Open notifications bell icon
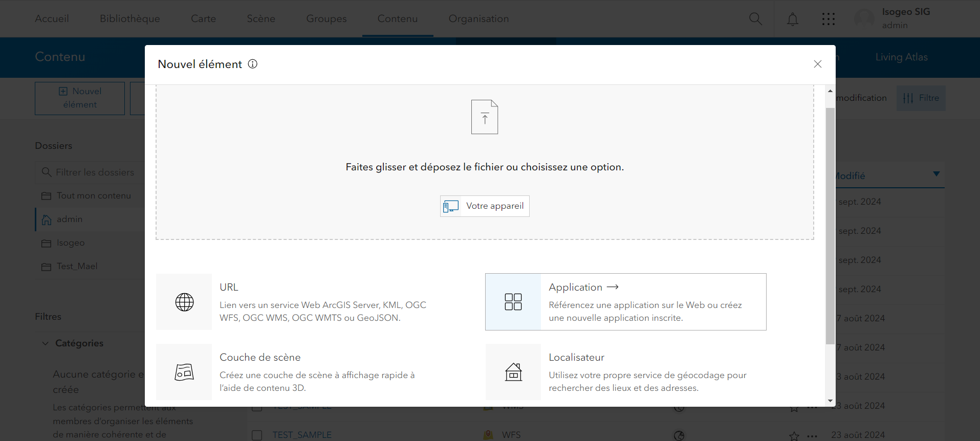Viewport: 980px width, 441px height. [x=792, y=19]
